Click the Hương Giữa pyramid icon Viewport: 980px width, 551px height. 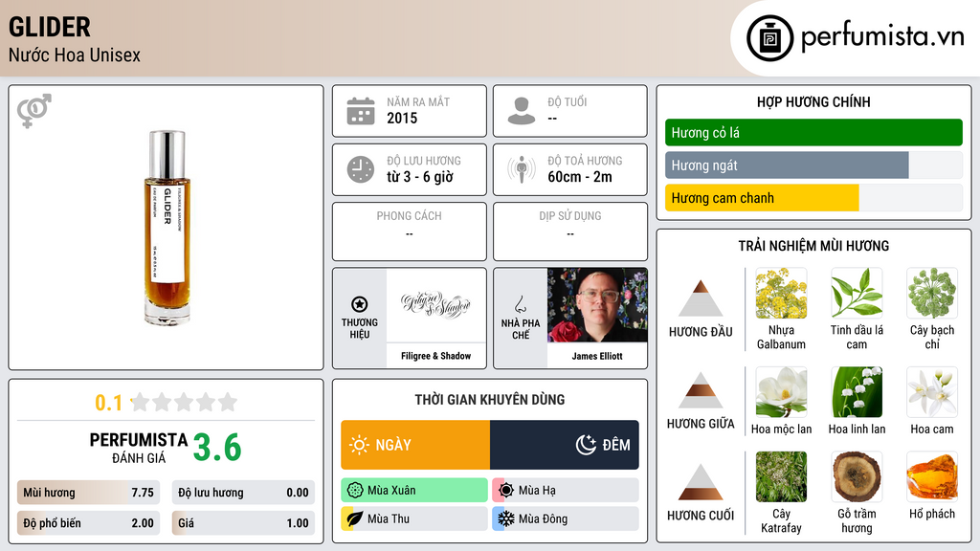[x=701, y=390]
